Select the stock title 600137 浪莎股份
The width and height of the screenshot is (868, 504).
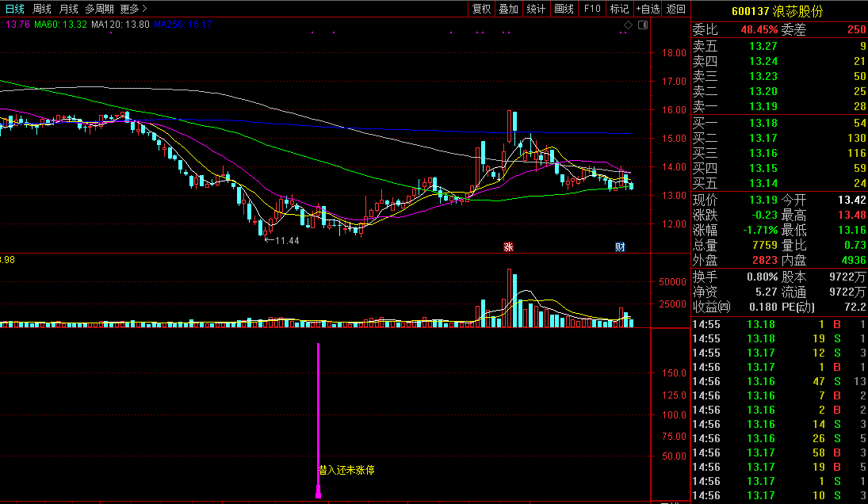pos(777,11)
